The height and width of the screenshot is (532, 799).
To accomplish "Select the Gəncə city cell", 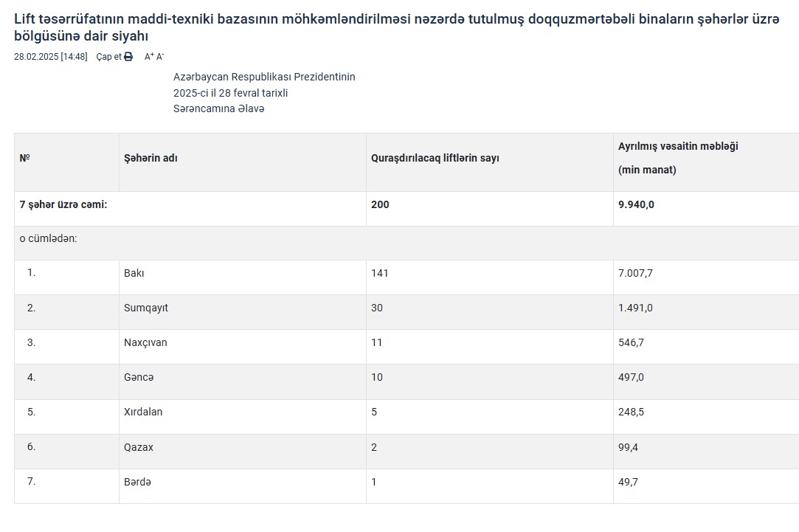I will point(139,377).
